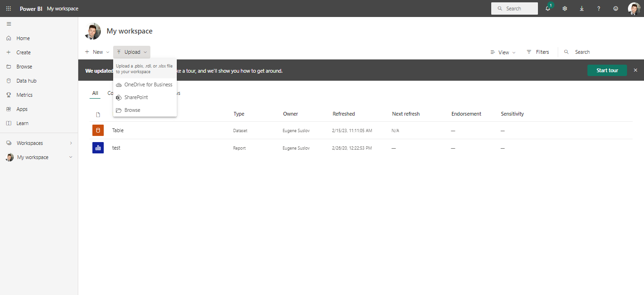Screen dimensions: 644x295
Task: Click the file type column header icon
Action: [x=98, y=115]
